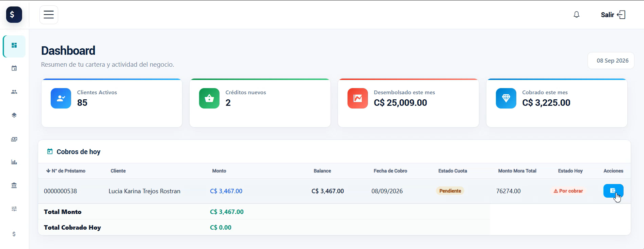Open the cash payments sidebar icon
644x249 pixels.
[14, 139]
